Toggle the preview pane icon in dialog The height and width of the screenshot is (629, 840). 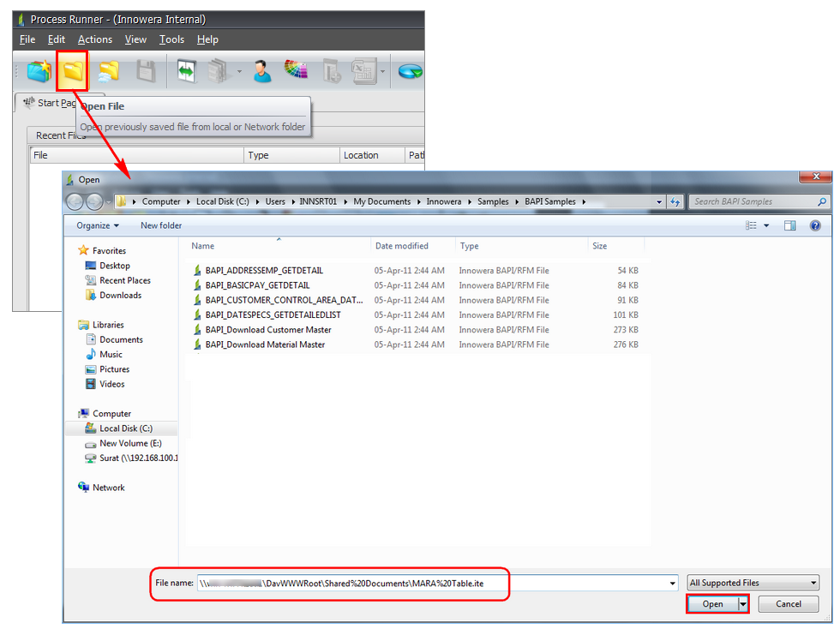(x=790, y=225)
